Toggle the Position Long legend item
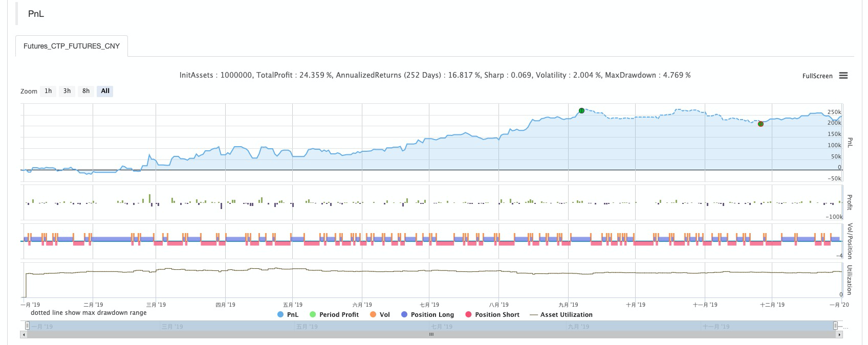 click(427, 315)
